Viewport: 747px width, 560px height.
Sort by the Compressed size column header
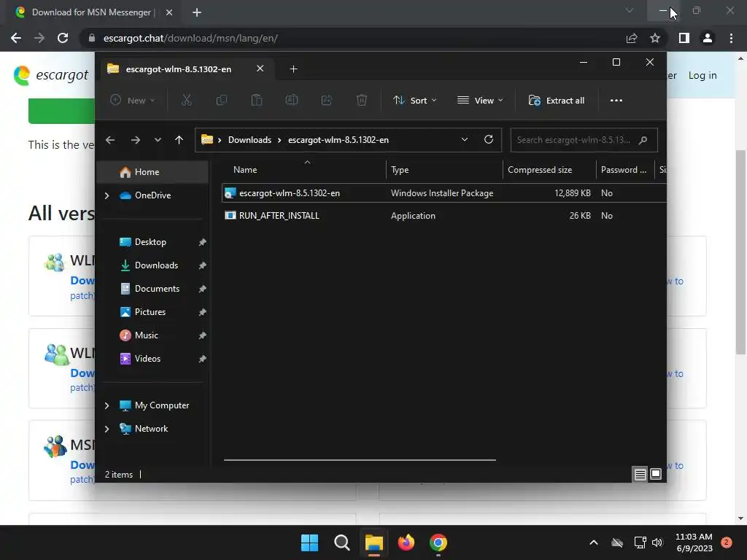(549, 169)
